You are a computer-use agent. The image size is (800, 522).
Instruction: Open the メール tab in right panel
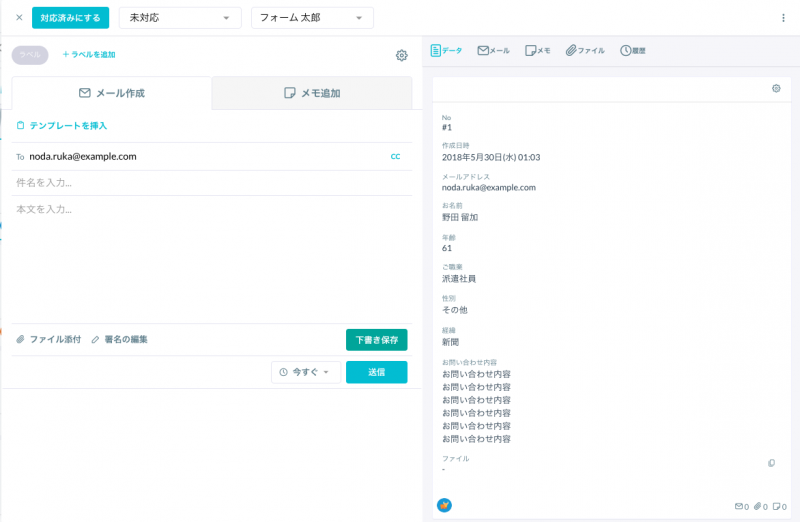(493, 50)
